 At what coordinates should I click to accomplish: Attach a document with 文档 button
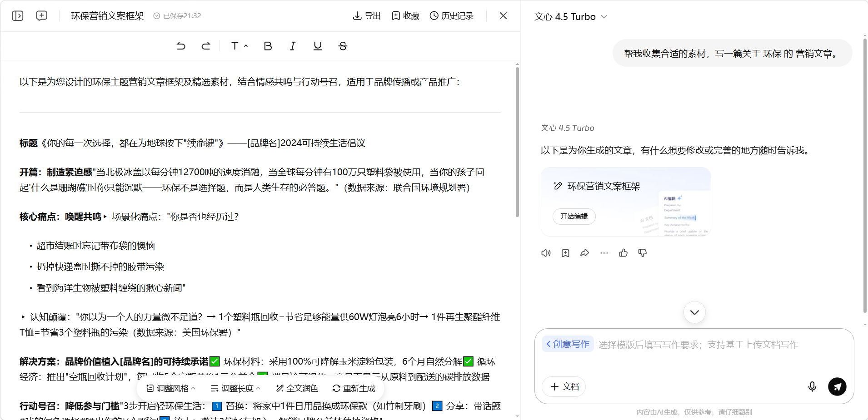click(x=564, y=387)
